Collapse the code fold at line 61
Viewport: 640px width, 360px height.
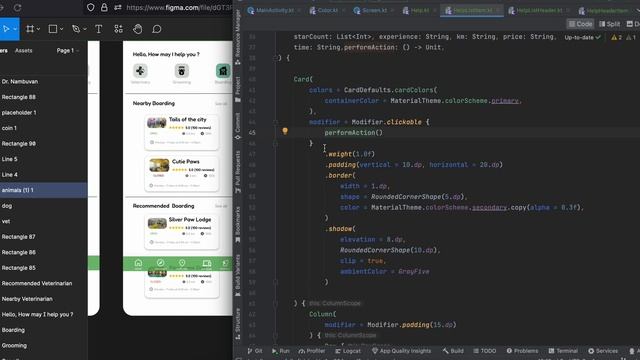tap(276, 303)
